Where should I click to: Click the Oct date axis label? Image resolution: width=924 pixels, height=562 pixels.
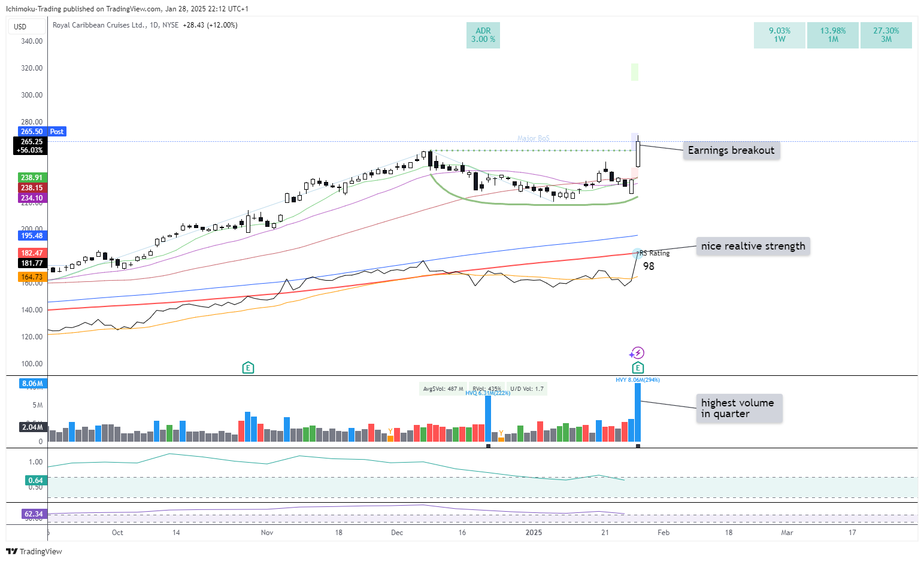tap(117, 533)
